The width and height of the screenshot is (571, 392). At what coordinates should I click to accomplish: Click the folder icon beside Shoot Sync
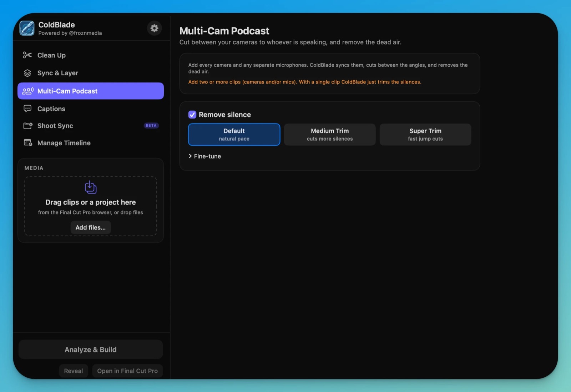point(28,126)
